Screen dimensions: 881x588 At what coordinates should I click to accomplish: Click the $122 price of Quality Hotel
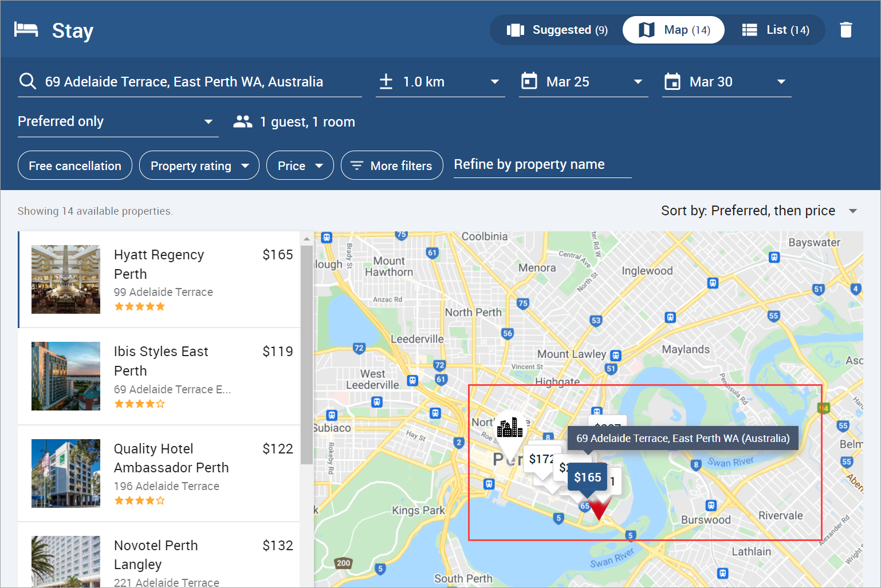click(x=278, y=449)
